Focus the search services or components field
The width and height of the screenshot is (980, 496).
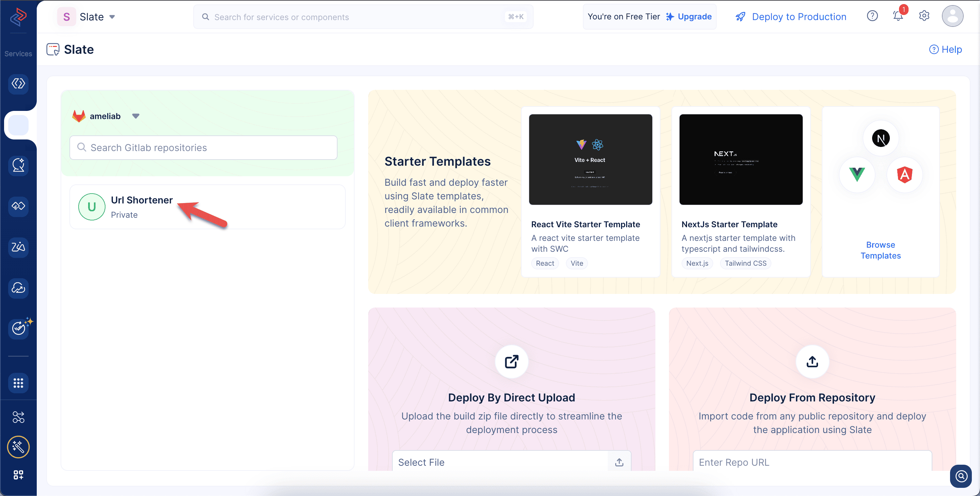click(363, 17)
